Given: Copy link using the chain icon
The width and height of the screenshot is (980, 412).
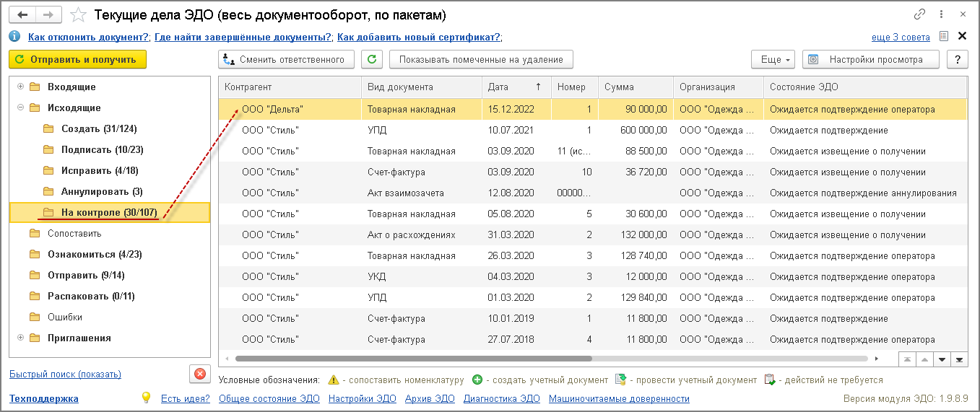Looking at the screenshot, I should tap(919, 14).
